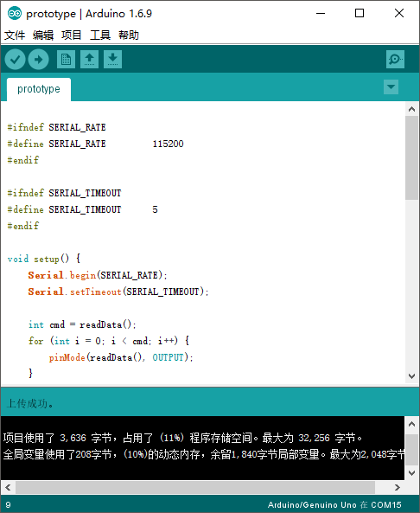Click the Serial.begin(SERIAL_RATE) line
The height and width of the screenshot is (513, 420).
click(x=98, y=275)
